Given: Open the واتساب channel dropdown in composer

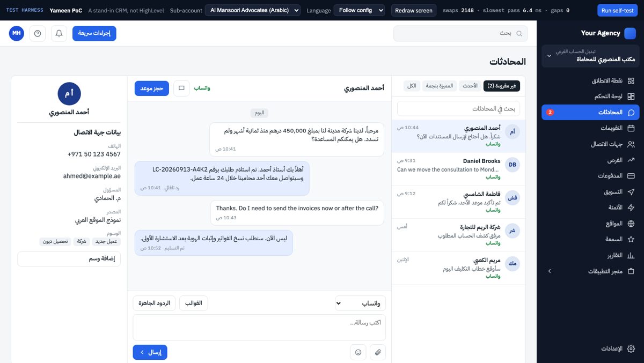Looking at the screenshot, I should 360,303.
